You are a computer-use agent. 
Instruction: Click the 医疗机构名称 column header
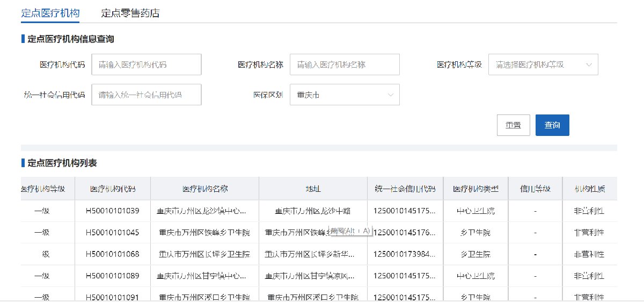click(x=204, y=189)
